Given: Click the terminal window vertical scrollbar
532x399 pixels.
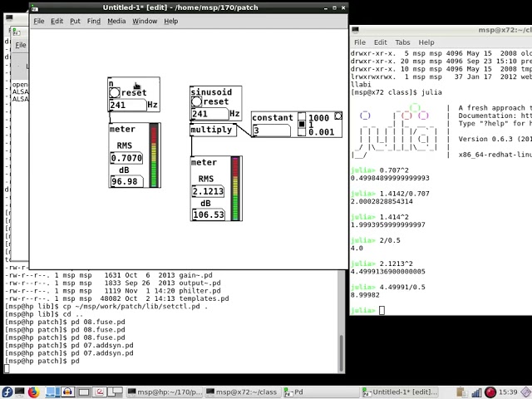Looking at the screenshot, I should pyautogui.click(x=342, y=352).
